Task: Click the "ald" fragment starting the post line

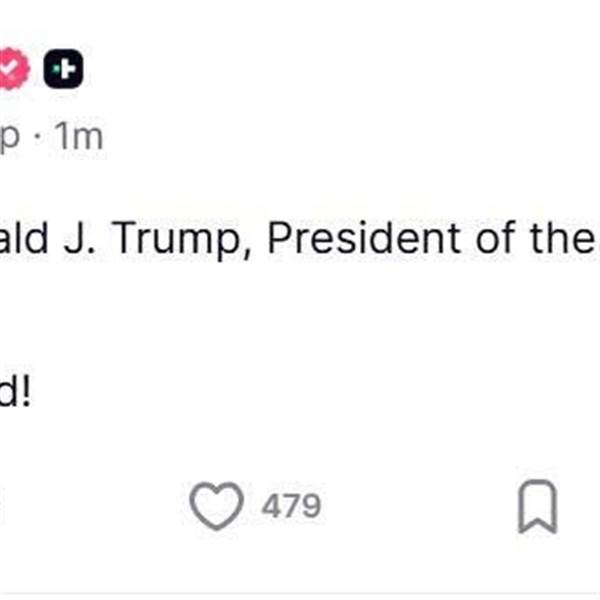Action: coord(30,238)
